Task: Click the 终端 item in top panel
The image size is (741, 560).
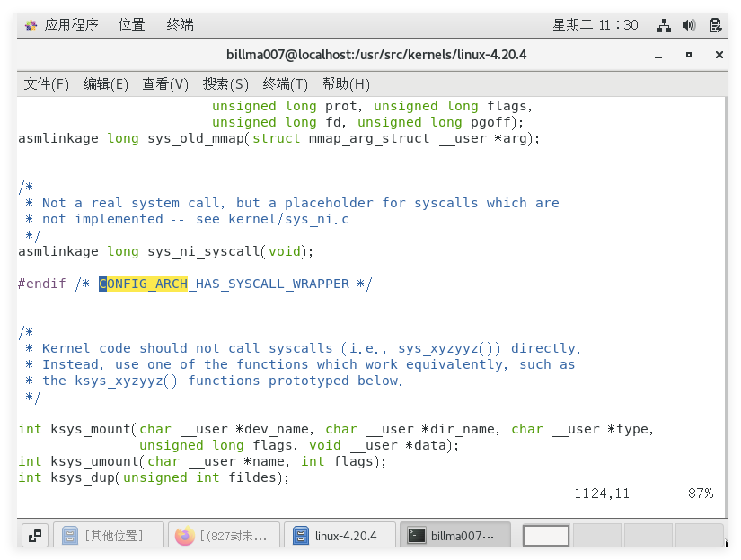Action: tap(180, 25)
